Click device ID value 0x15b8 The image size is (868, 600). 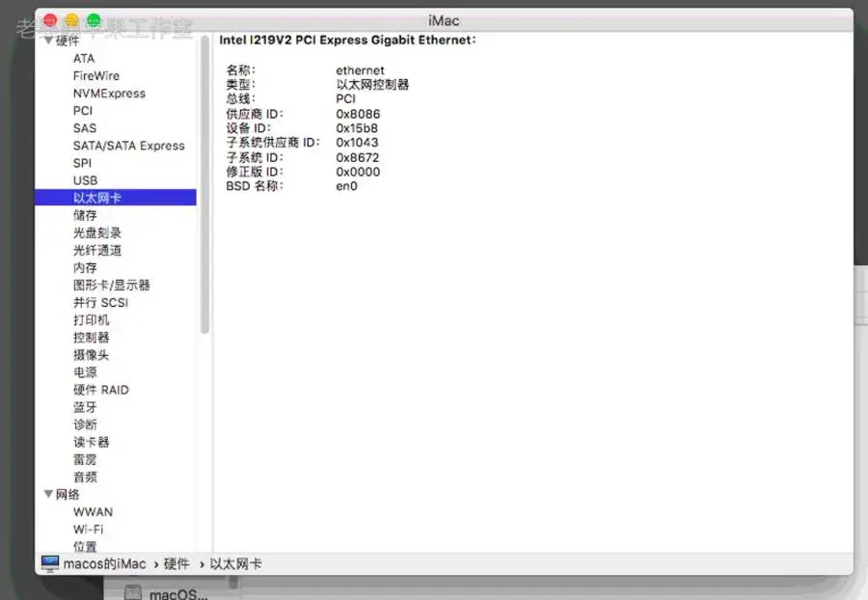(357, 128)
